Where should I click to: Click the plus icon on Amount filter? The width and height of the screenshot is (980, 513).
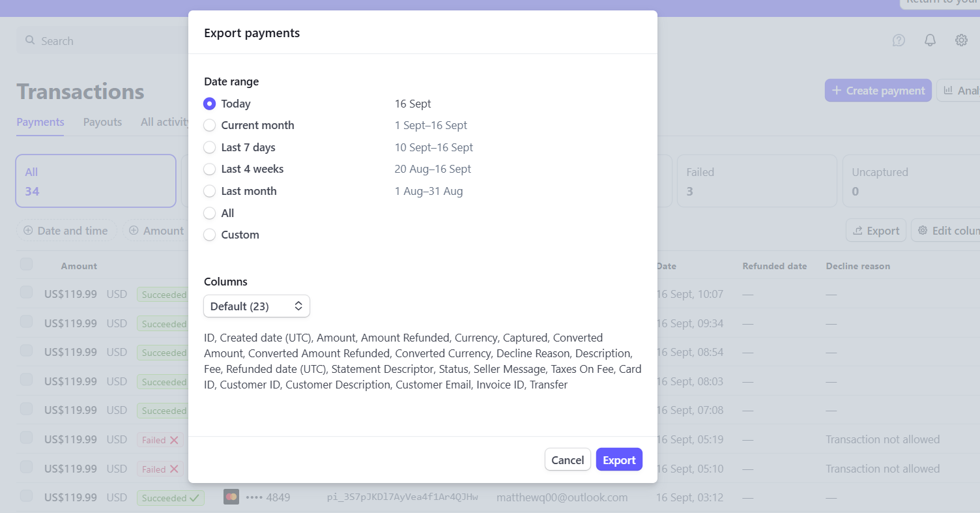[x=134, y=231]
